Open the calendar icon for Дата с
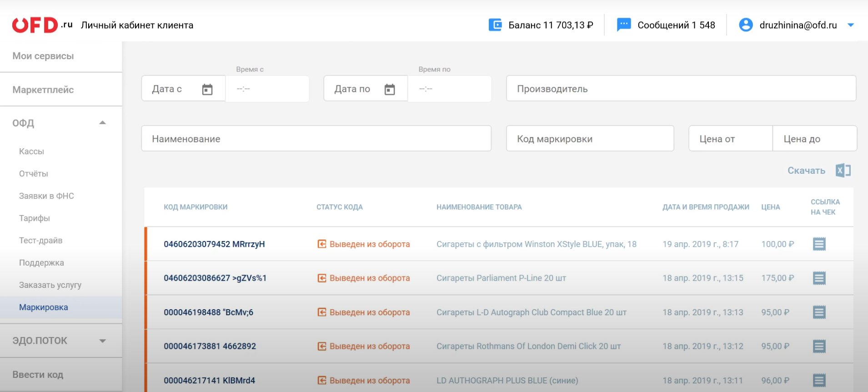Image resolution: width=868 pixels, height=392 pixels. click(x=207, y=89)
